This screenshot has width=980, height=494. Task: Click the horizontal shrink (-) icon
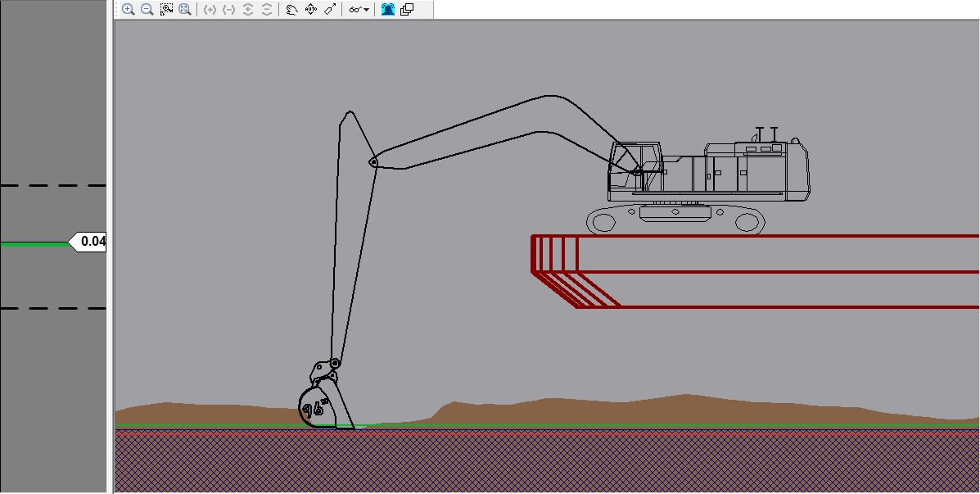(228, 9)
